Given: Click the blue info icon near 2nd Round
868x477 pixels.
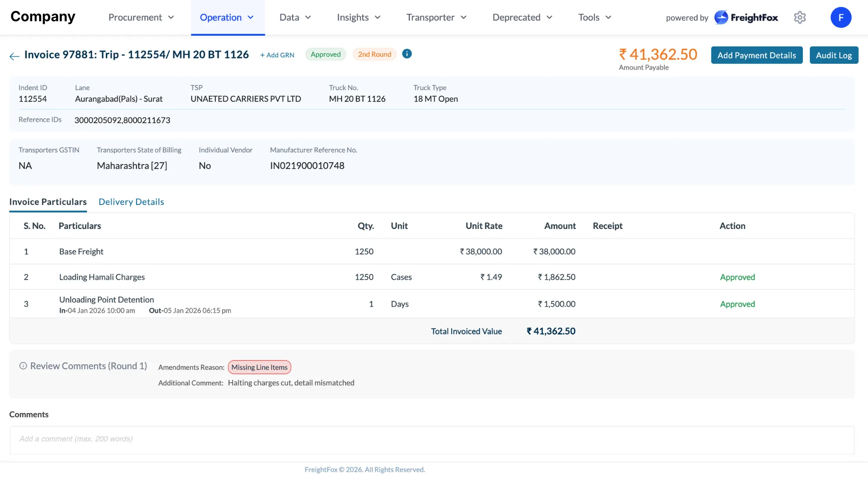Looking at the screenshot, I should coord(407,54).
